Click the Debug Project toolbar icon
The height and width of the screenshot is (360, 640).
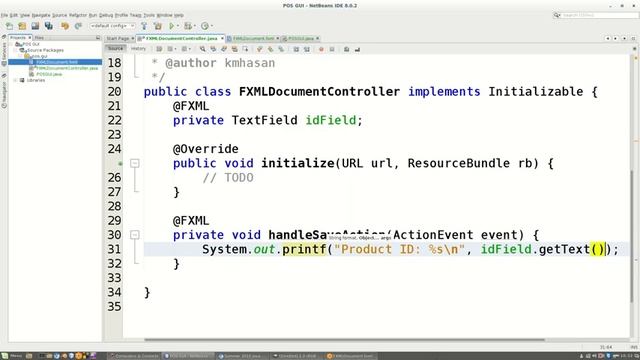(187, 26)
